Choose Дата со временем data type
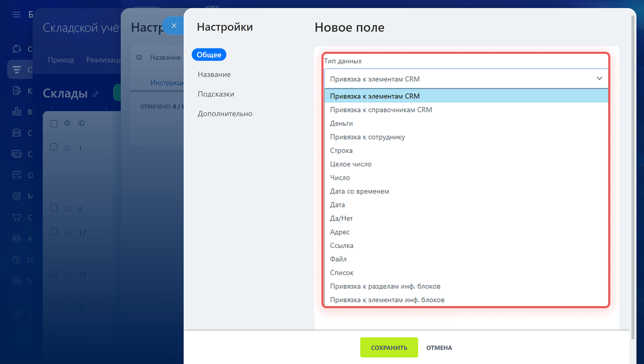 point(359,191)
